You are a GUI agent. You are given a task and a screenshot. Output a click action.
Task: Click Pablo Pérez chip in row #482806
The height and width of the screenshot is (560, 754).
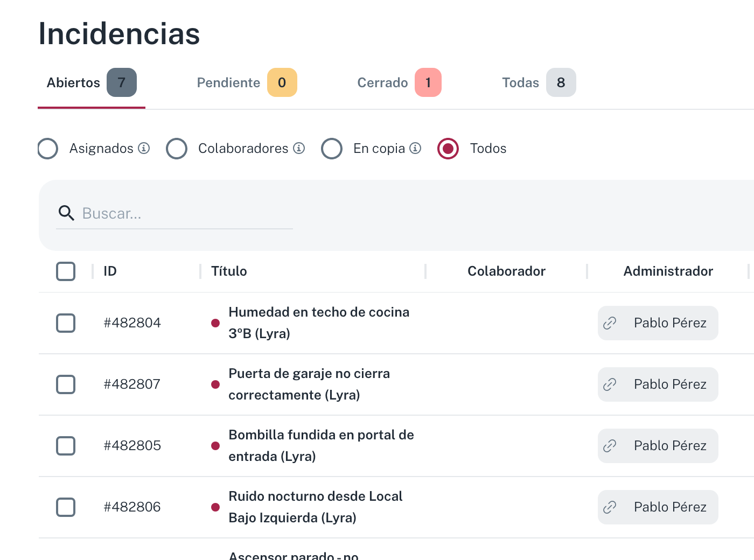click(658, 507)
